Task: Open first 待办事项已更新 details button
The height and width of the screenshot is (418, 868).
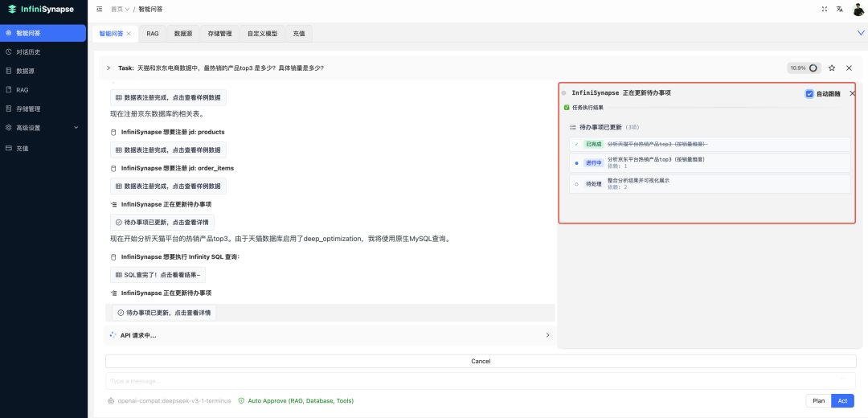Action: 162,222
